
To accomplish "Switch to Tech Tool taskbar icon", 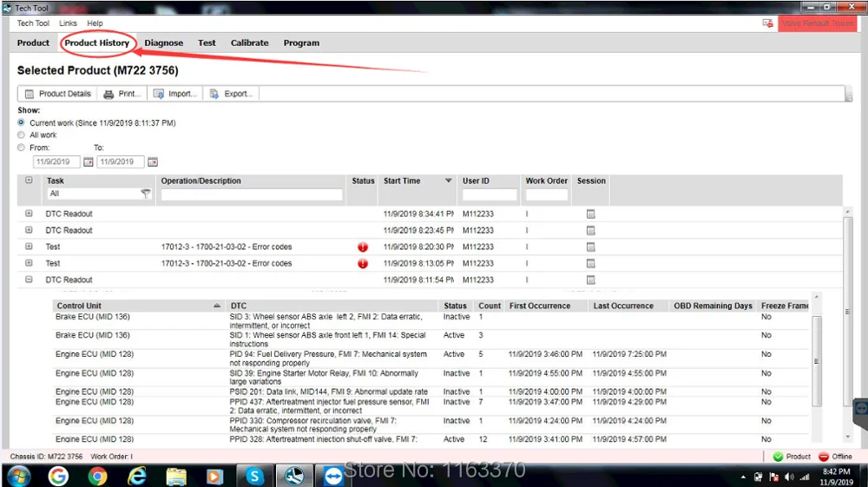I will [x=294, y=476].
